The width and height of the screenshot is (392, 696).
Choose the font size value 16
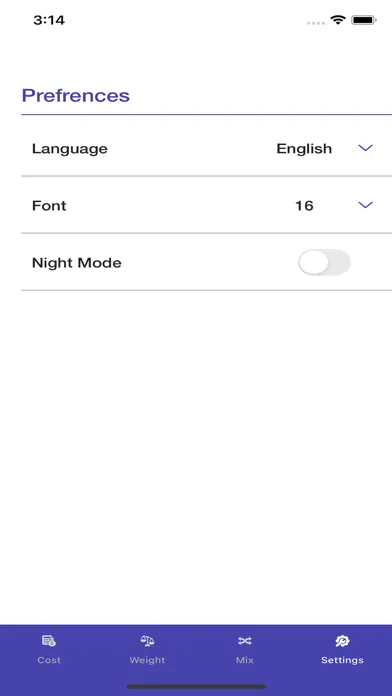(x=304, y=206)
